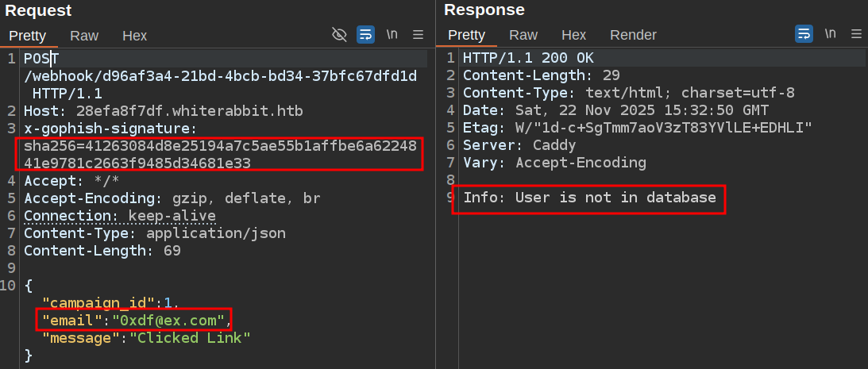Screen dimensions: 868x369
Task: Toggle the \n newline display in Request panel
Action: (x=392, y=34)
